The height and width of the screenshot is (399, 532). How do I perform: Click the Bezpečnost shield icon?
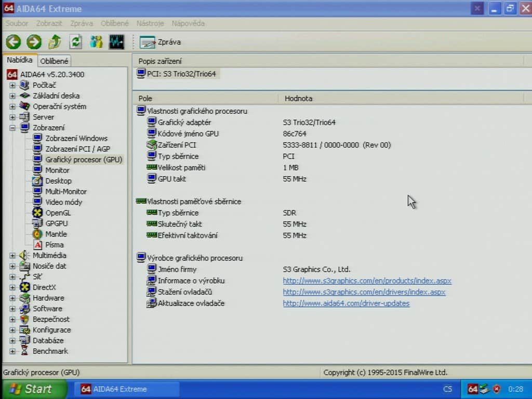(24, 320)
